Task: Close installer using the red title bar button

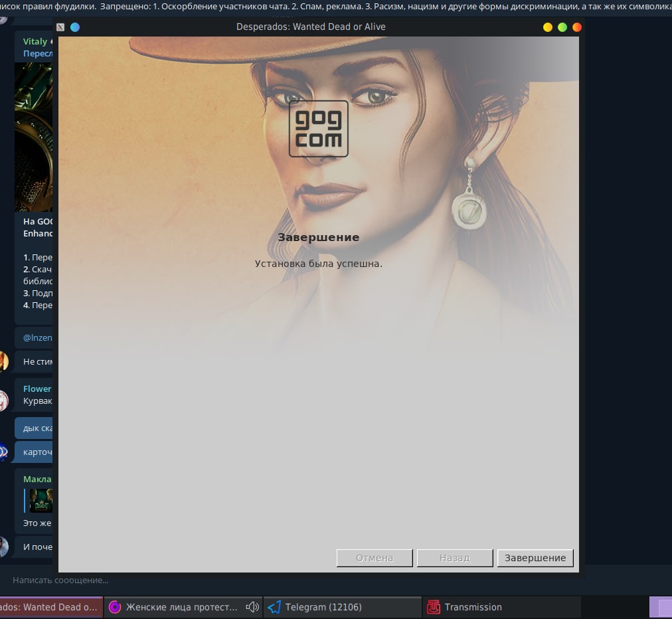Action: 577,27
